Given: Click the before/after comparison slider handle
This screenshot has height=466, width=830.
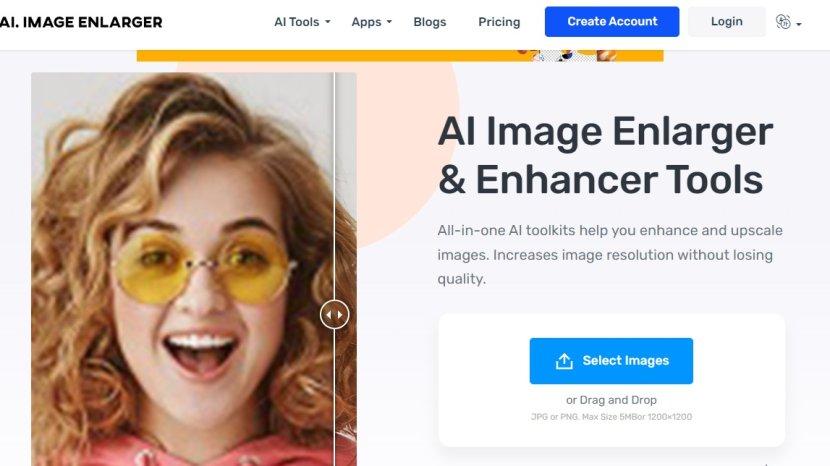Looking at the screenshot, I should [334, 315].
